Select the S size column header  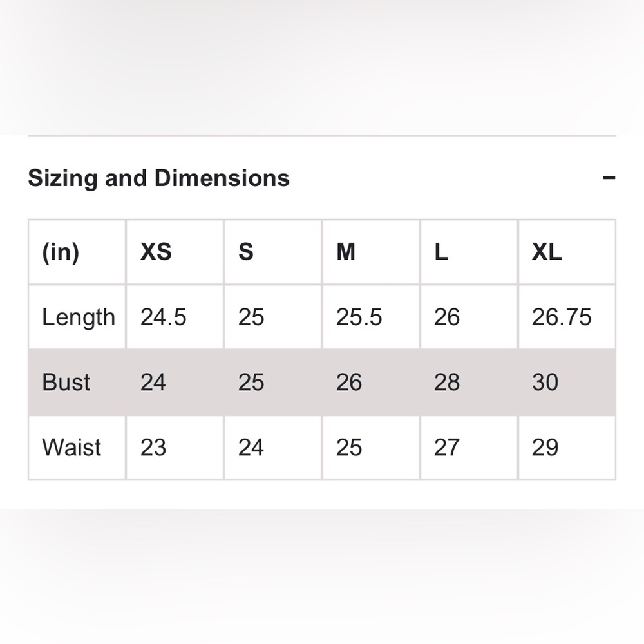[245, 252]
